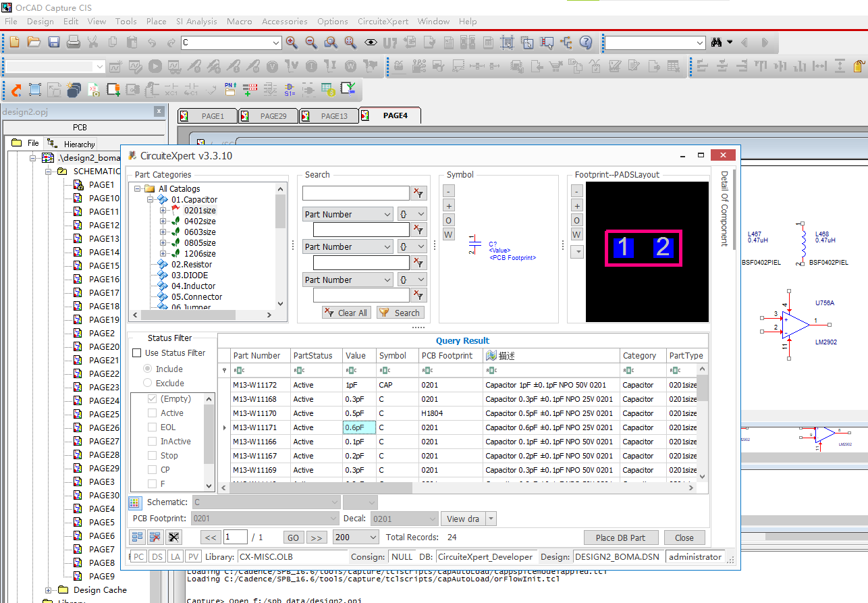The height and width of the screenshot is (603, 868).
Task: Click the page number input field
Action: coord(236,538)
